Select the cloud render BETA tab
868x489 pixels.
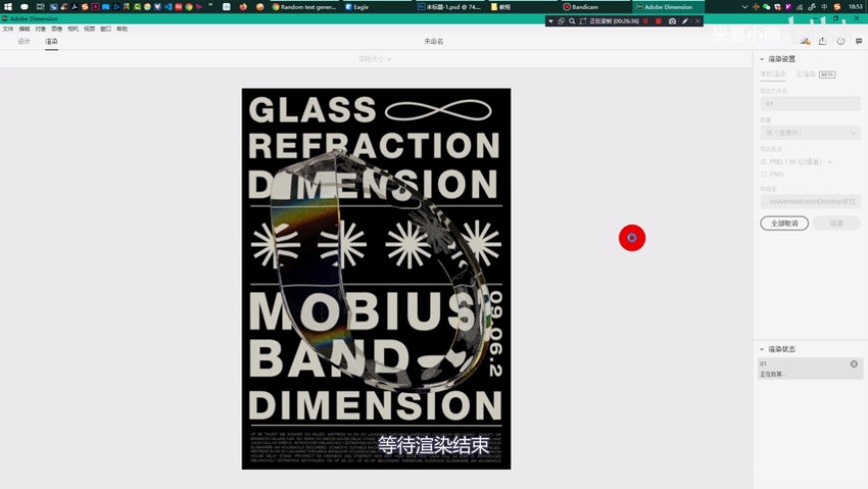coord(816,74)
